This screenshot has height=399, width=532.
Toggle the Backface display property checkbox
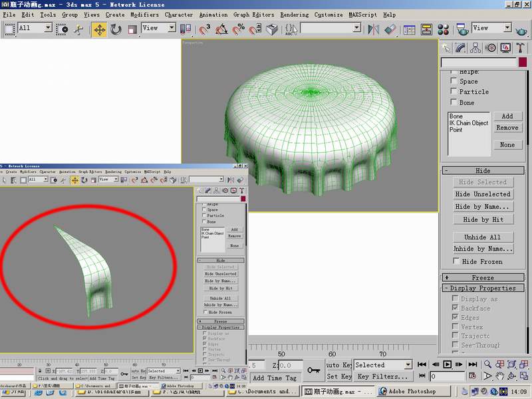click(x=454, y=308)
